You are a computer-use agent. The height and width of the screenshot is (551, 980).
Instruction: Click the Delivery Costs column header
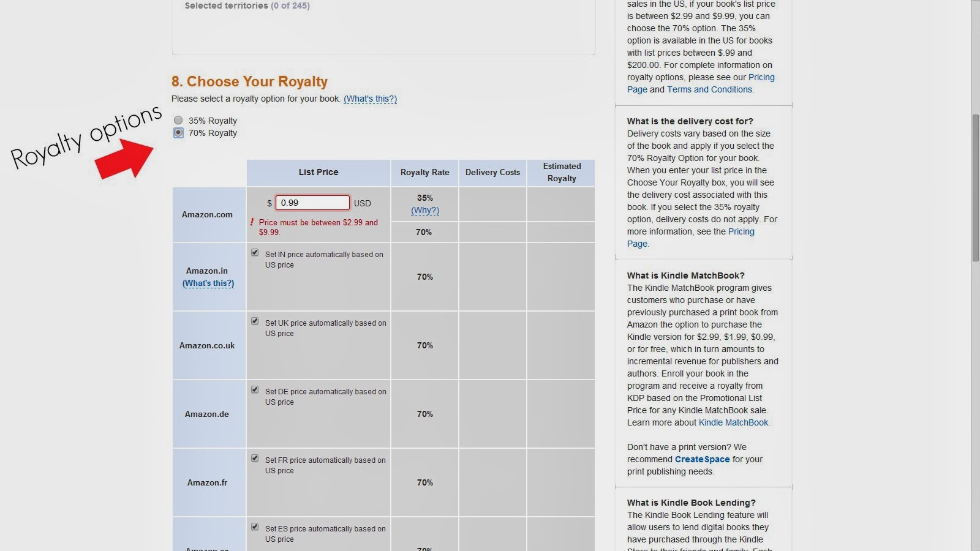[x=492, y=173]
